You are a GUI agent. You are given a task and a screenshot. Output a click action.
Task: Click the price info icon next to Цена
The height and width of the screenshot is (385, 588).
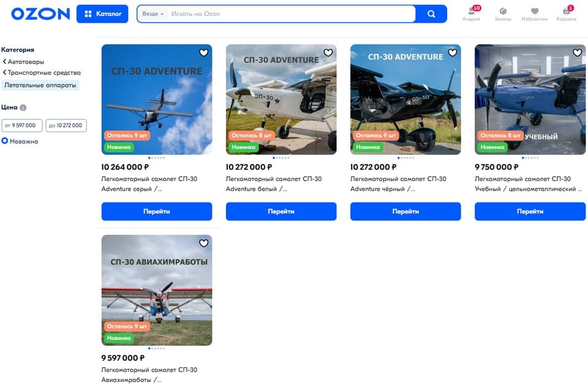(23, 108)
